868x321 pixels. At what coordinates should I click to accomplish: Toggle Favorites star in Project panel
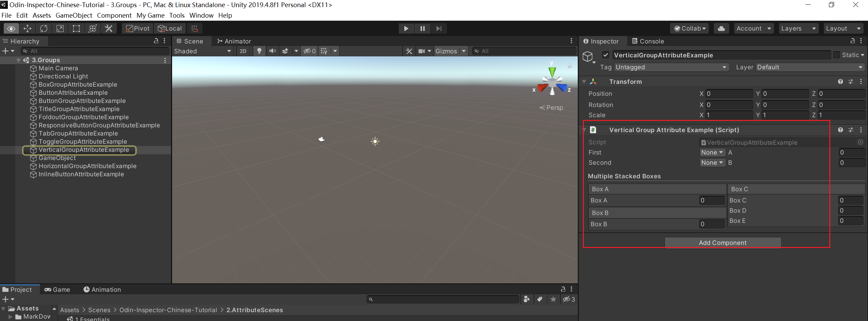pyautogui.click(x=553, y=299)
